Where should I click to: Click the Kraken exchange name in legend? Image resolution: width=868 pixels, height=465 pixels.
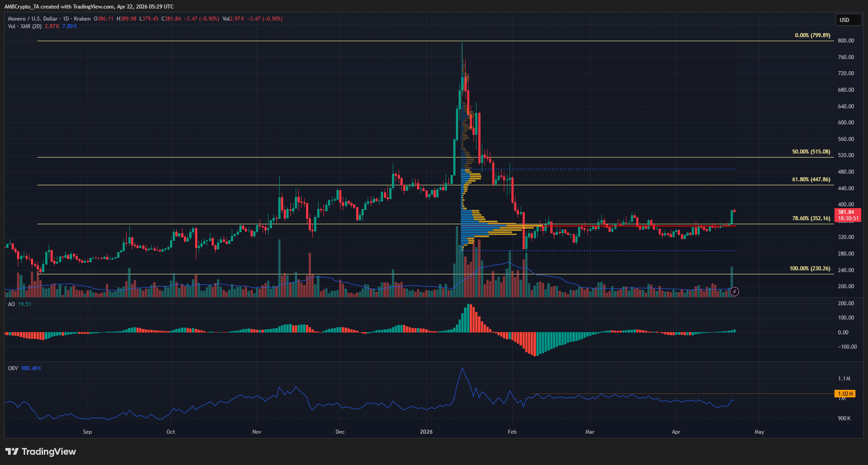(82, 19)
